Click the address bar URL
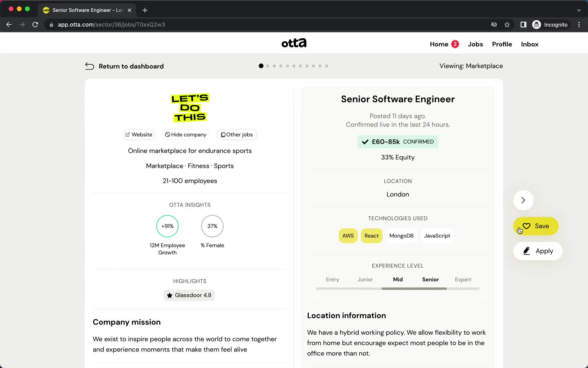 pos(111,25)
